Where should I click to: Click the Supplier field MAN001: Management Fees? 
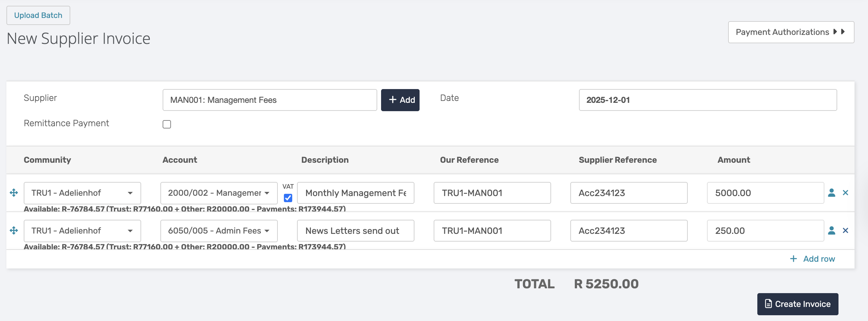(x=269, y=100)
